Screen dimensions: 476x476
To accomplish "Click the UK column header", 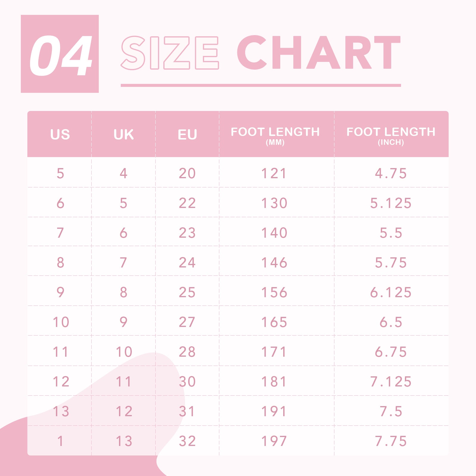I will 123,134.
